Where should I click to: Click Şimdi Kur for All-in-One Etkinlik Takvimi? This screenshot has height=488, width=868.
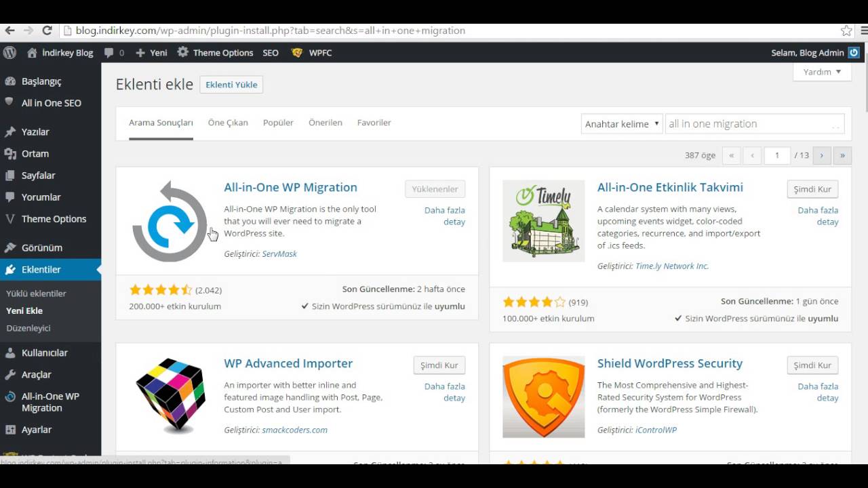point(812,189)
